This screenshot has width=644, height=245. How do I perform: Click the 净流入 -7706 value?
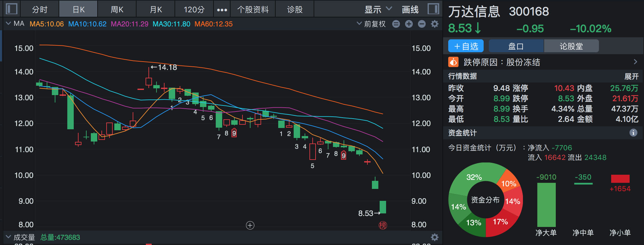(x=562, y=148)
